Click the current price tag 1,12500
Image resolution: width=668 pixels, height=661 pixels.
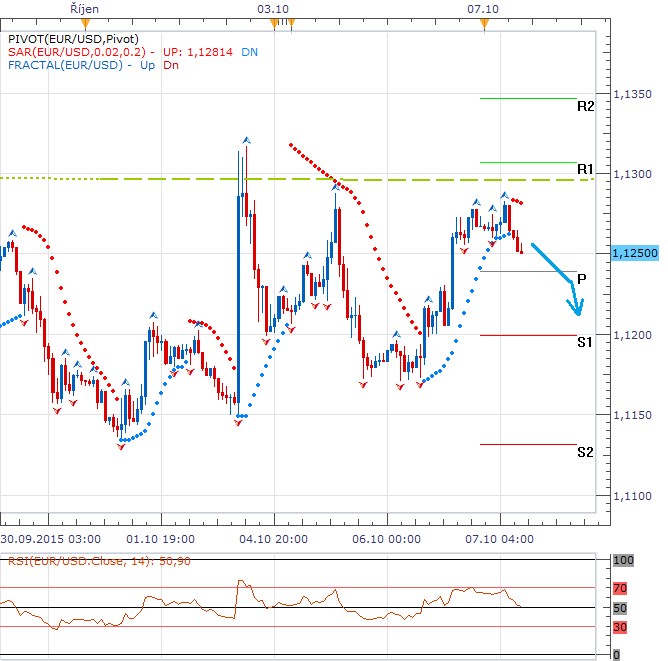pyautogui.click(x=632, y=254)
